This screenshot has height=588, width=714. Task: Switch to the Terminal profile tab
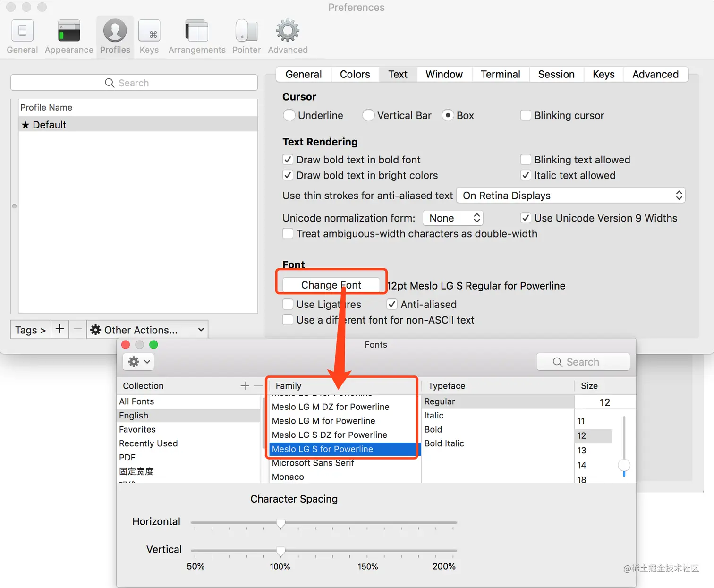tap(501, 74)
